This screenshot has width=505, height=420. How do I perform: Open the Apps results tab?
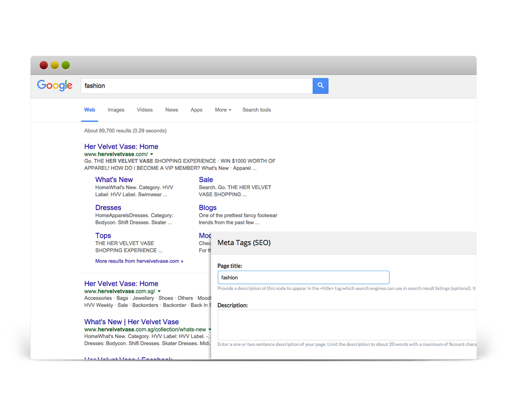tap(196, 110)
